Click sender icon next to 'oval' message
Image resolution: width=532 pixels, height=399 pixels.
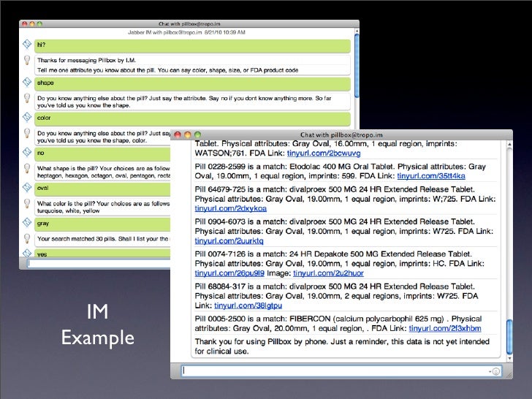point(27,187)
